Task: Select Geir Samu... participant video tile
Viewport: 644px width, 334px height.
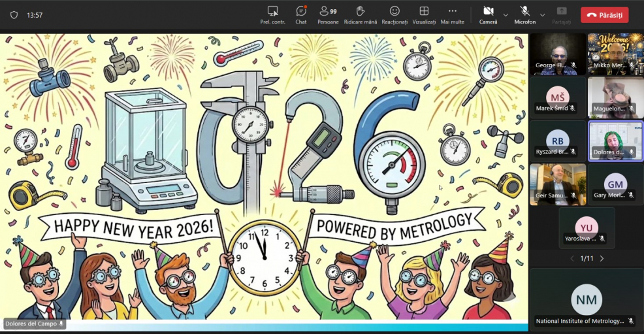Action: [x=558, y=184]
